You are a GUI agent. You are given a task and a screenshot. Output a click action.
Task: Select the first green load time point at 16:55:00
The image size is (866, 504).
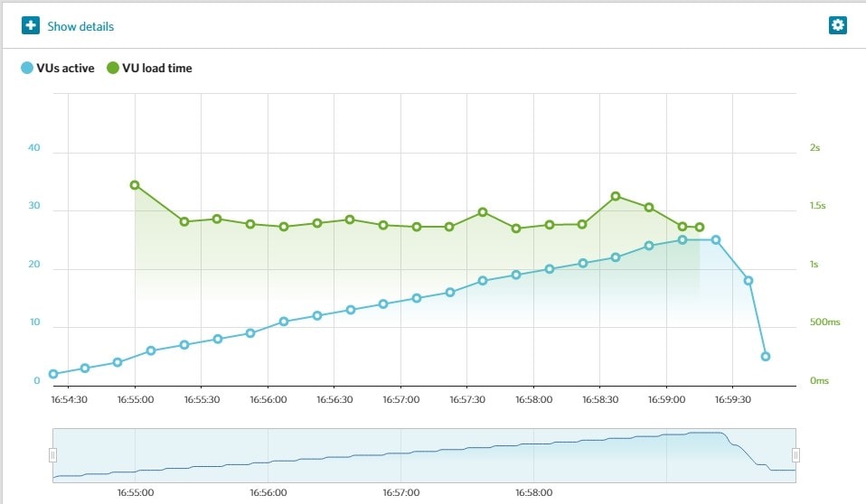click(135, 185)
